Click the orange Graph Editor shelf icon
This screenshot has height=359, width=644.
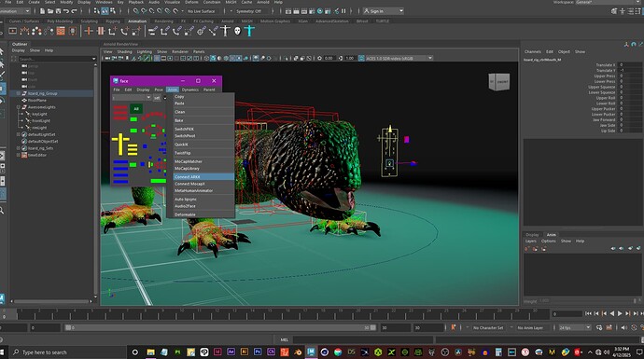coord(61,31)
